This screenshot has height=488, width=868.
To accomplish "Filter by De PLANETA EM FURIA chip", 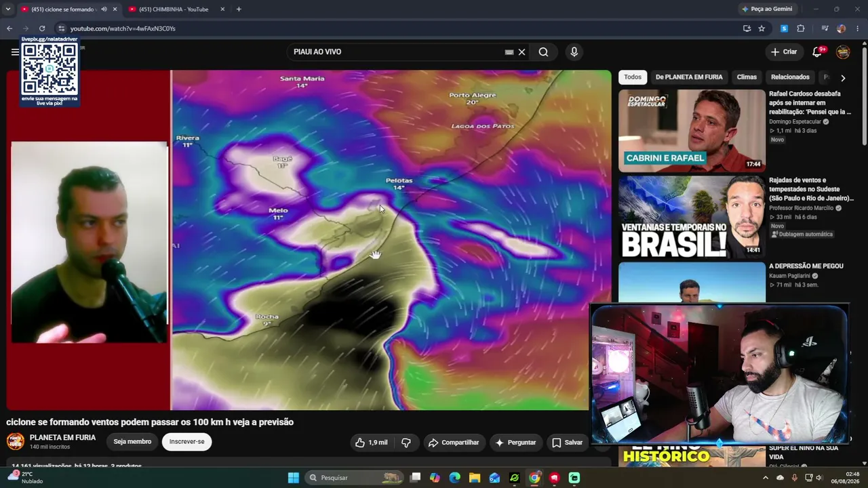I will 689,77.
